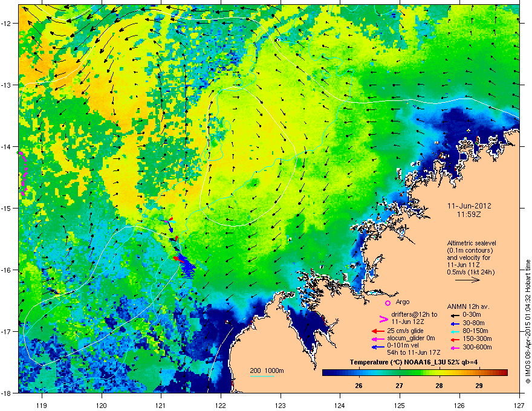532x411 pixels.
Task: Click the '0-30m' depth label
Action: pyautogui.click(x=472, y=315)
